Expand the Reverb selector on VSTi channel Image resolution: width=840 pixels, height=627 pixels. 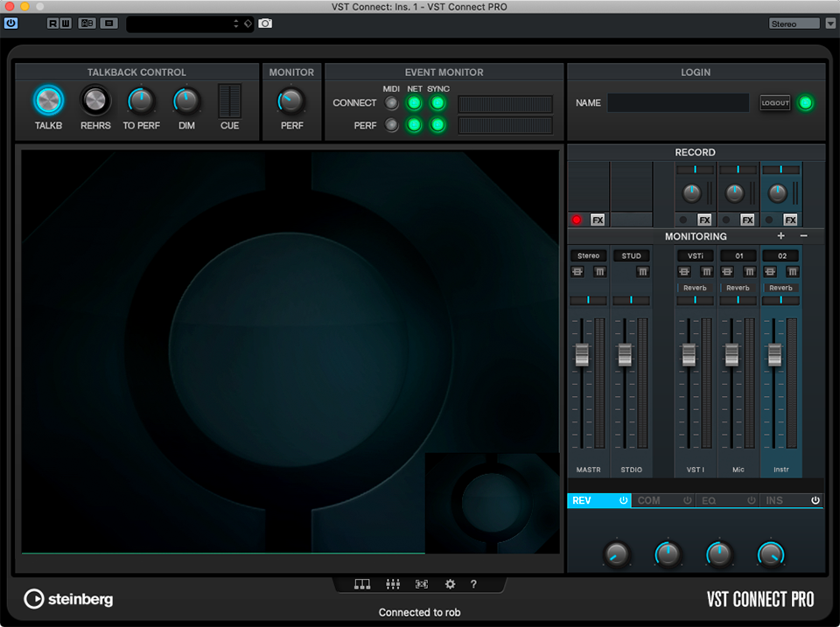pos(696,288)
